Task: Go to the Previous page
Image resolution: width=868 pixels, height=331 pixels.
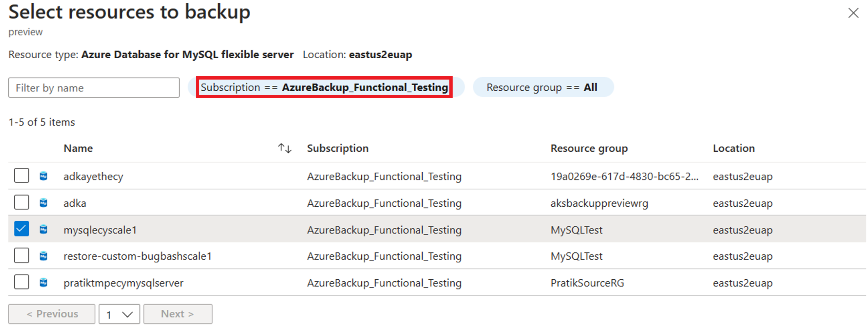Action: (52, 314)
